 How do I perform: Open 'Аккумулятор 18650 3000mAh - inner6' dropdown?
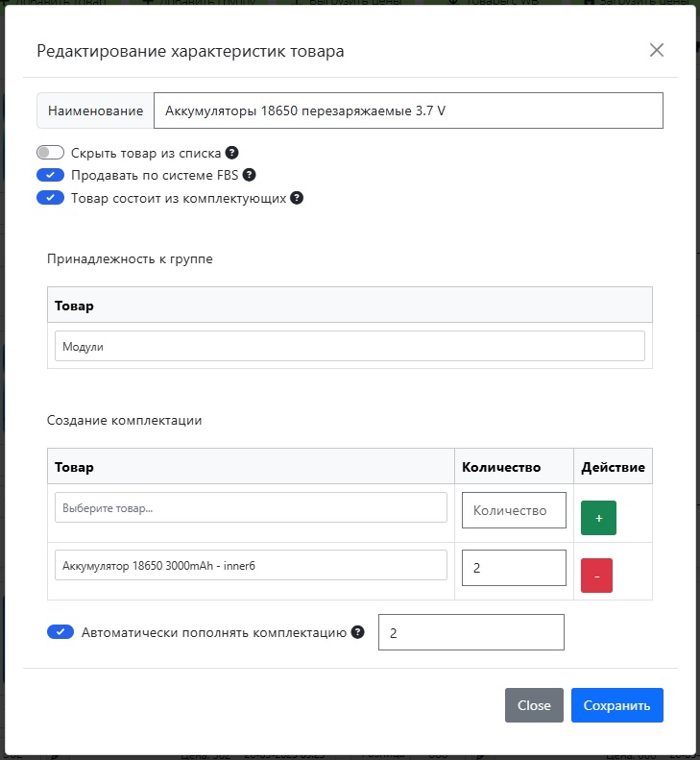pos(251,565)
